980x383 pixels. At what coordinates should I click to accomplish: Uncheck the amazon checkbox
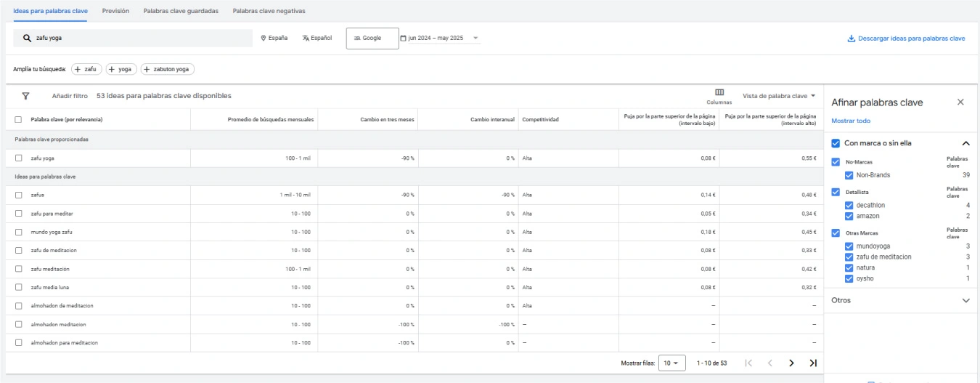click(849, 217)
